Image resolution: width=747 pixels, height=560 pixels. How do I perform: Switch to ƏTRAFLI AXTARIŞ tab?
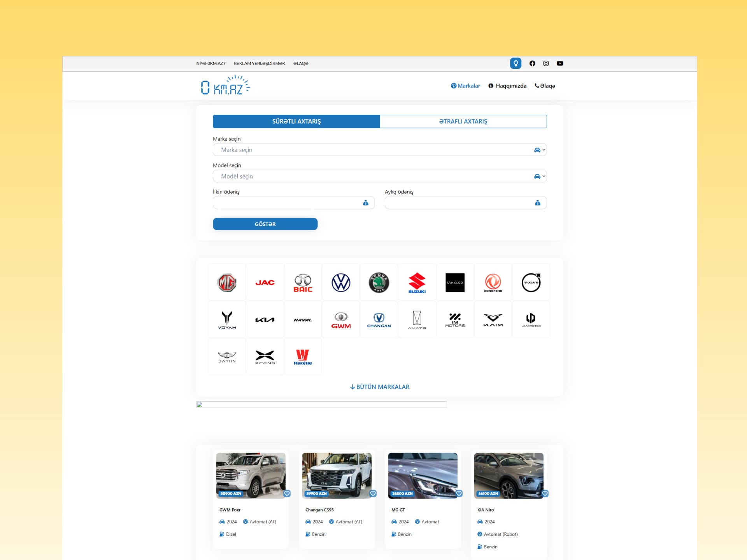pyautogui.click(x=463, y=121)
